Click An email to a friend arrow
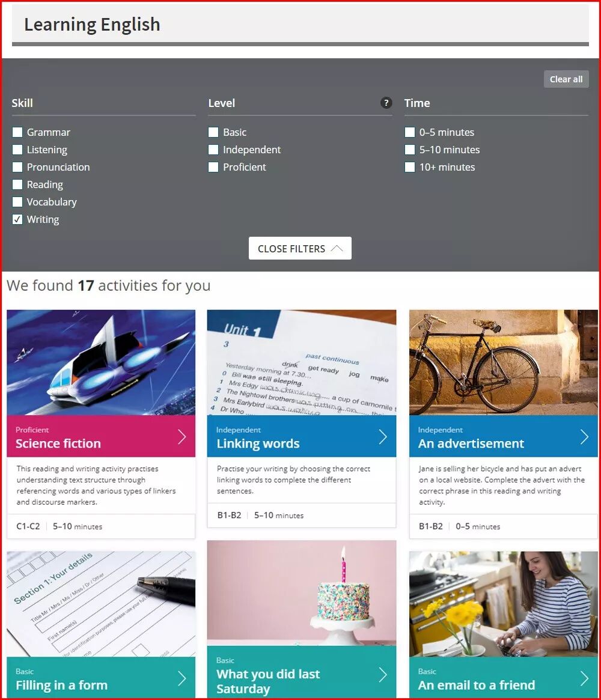Image resolution: width=601 pixels, height=700 pixels. (585, 678)
